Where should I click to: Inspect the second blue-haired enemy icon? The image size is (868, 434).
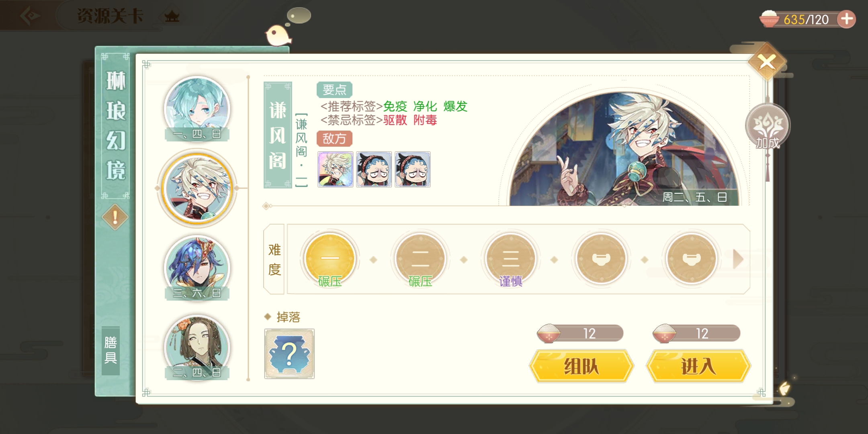tap(374, 169)
